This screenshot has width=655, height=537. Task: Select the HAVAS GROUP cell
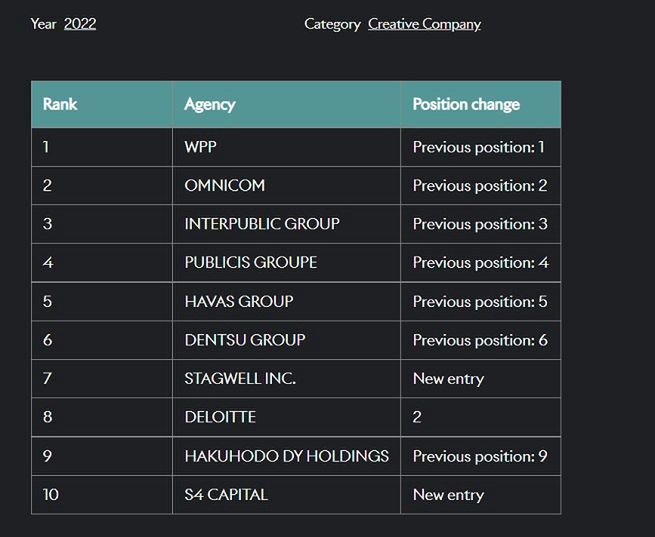(239, 301)
